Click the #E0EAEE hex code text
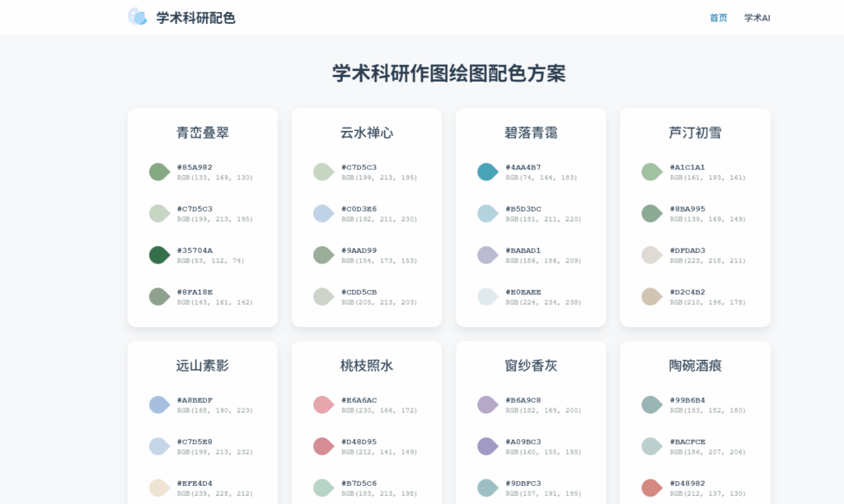 pos(523,292)
